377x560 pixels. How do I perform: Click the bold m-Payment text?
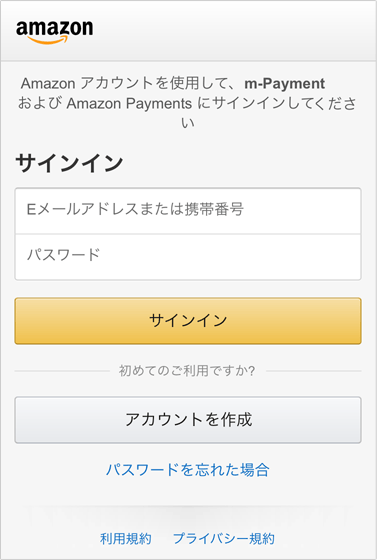285,84
